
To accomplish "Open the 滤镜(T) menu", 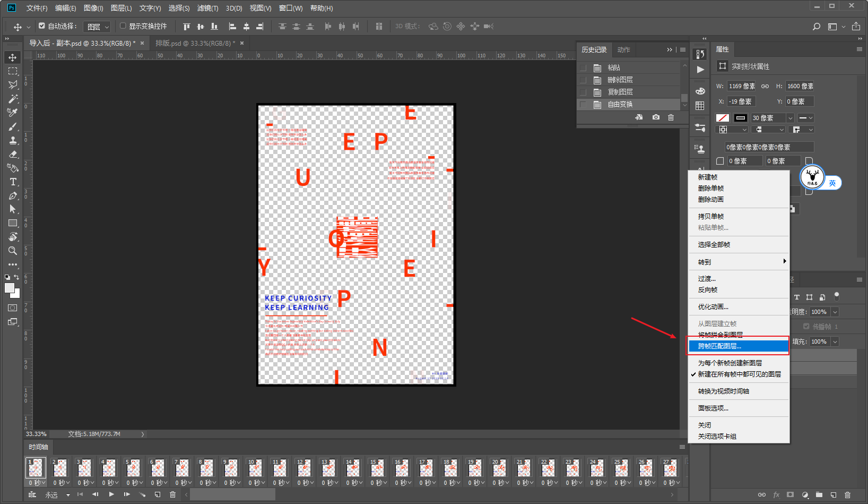I will [x=207, y=8].
